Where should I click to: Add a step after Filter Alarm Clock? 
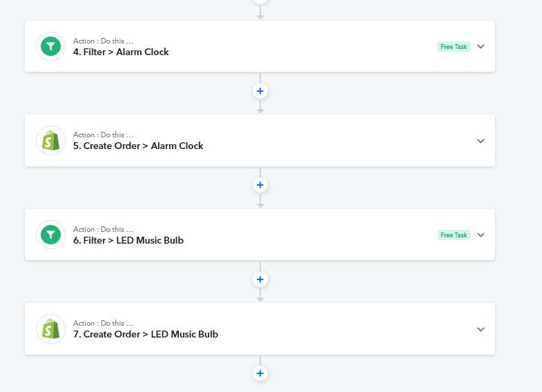tap(260, 90)
